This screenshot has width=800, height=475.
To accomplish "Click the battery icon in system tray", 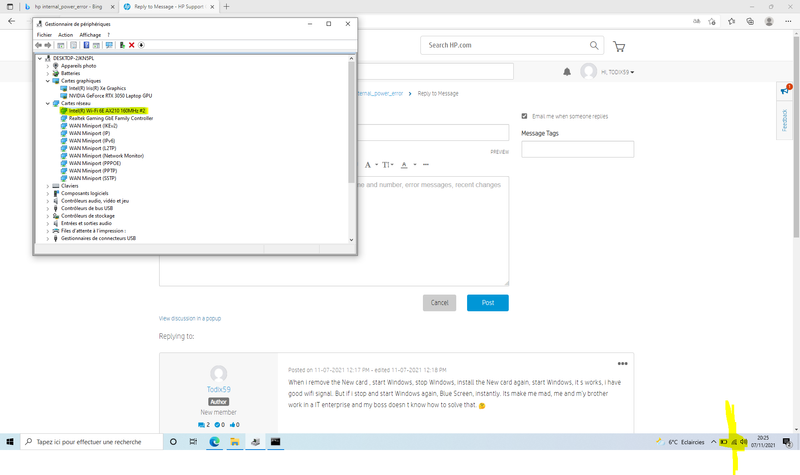I will click(x=724, y=442).
